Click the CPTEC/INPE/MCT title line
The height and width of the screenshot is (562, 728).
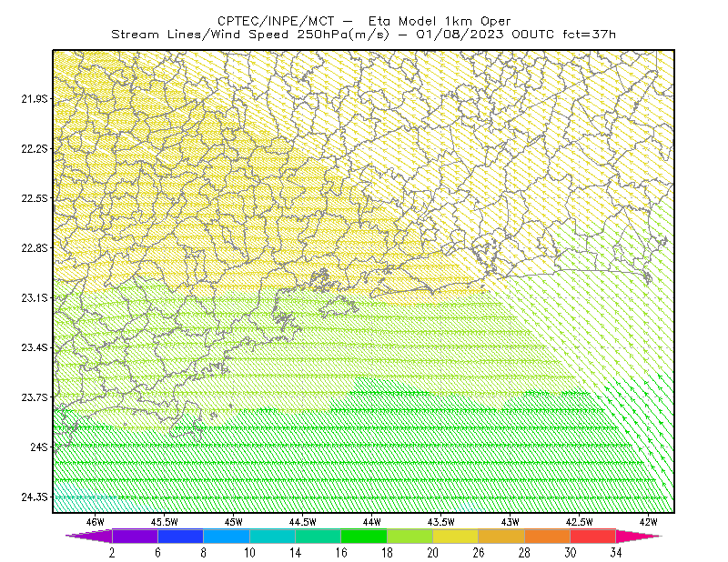coord(364,21)
